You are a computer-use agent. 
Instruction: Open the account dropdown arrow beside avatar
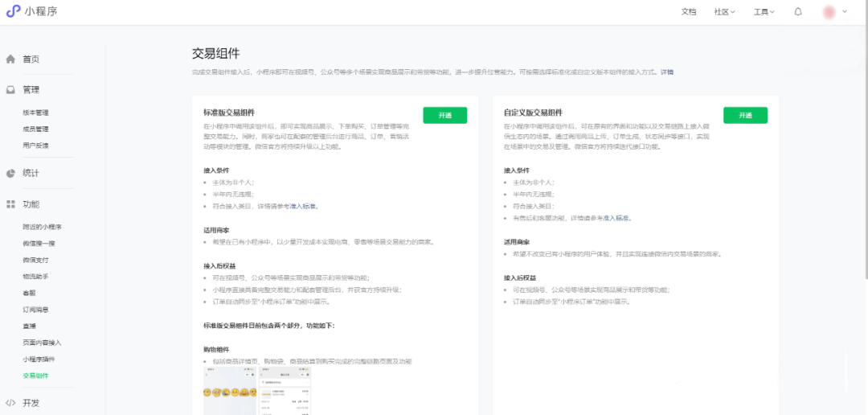(845, 12)
